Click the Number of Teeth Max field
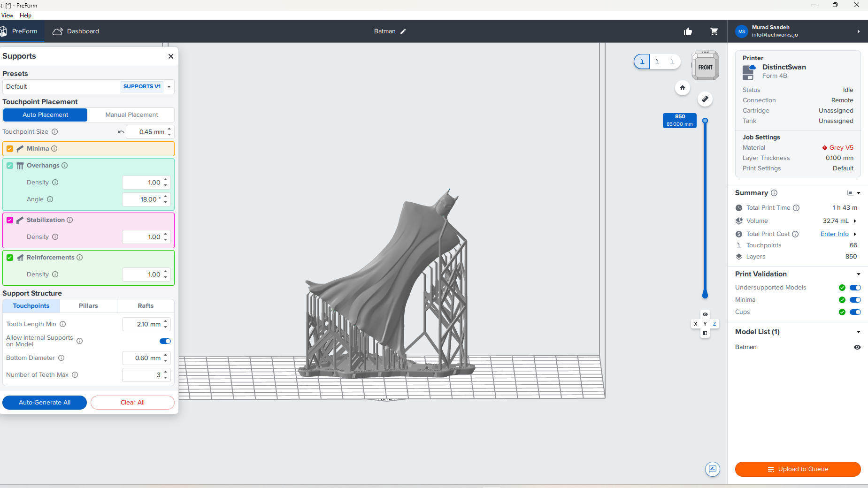Screen dimensions: 868x488 point(146,375)
